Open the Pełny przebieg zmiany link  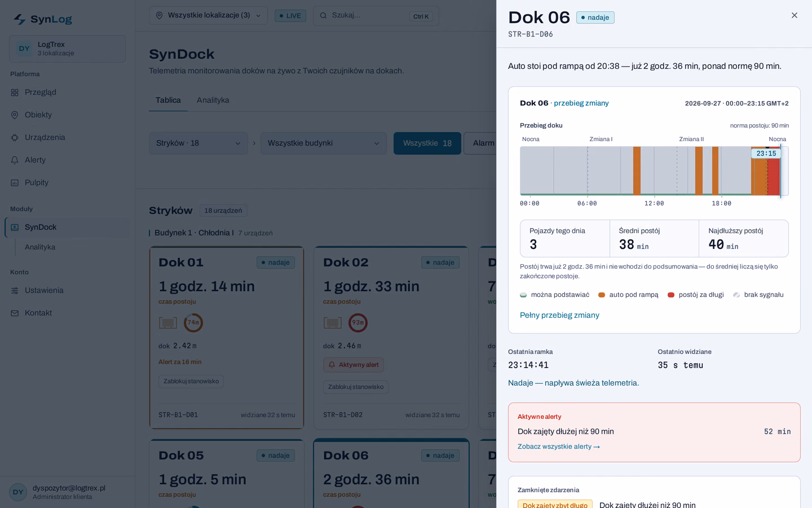[559, 315]
